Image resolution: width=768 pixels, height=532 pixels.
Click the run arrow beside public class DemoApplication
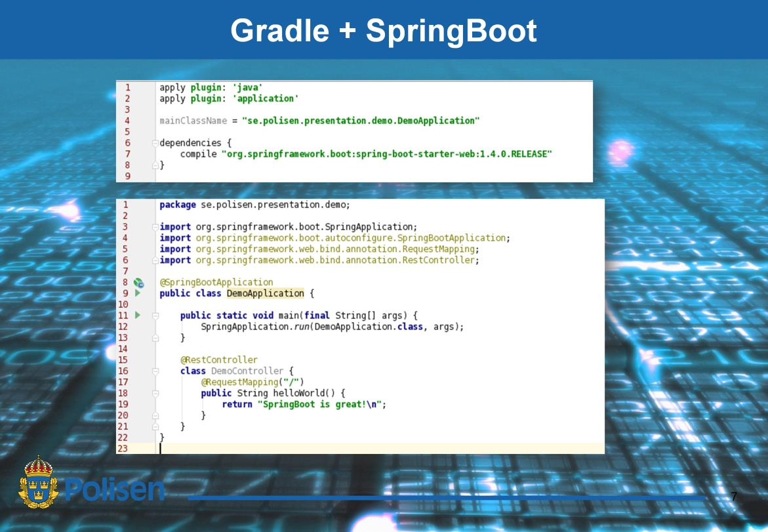coord(138,293)
